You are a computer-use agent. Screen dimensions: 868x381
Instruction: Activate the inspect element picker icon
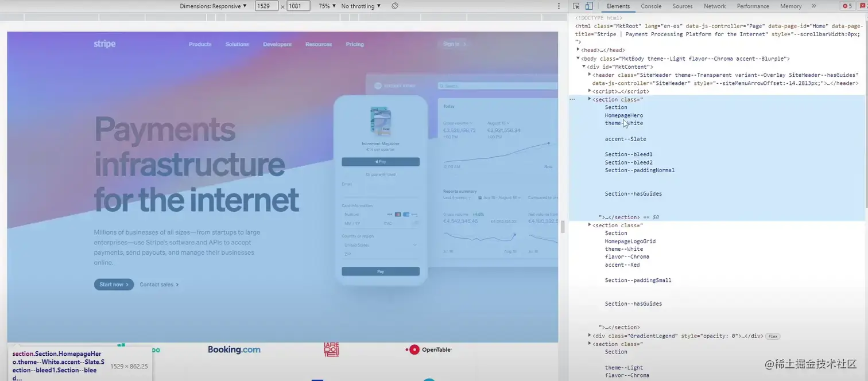point(576,6)
